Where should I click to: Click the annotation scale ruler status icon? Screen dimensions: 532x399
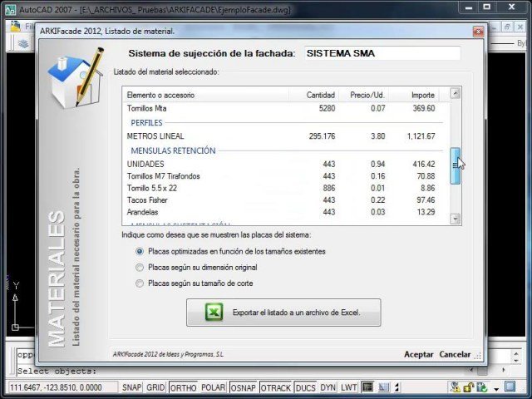click(383, 387)
